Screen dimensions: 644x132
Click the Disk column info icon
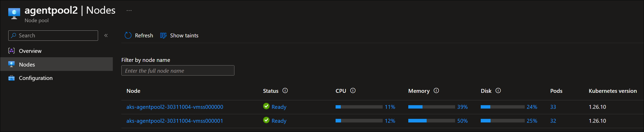point(498,91)
